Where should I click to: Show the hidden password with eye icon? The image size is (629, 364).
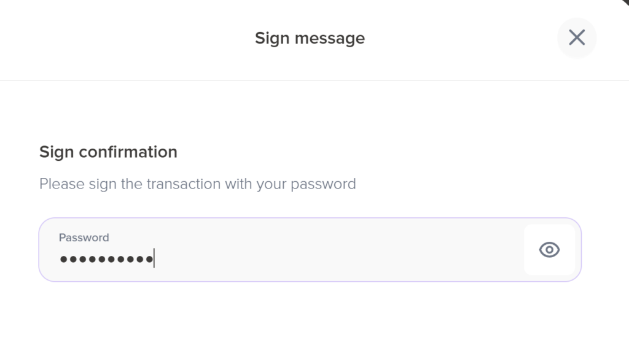pos(549,249)
